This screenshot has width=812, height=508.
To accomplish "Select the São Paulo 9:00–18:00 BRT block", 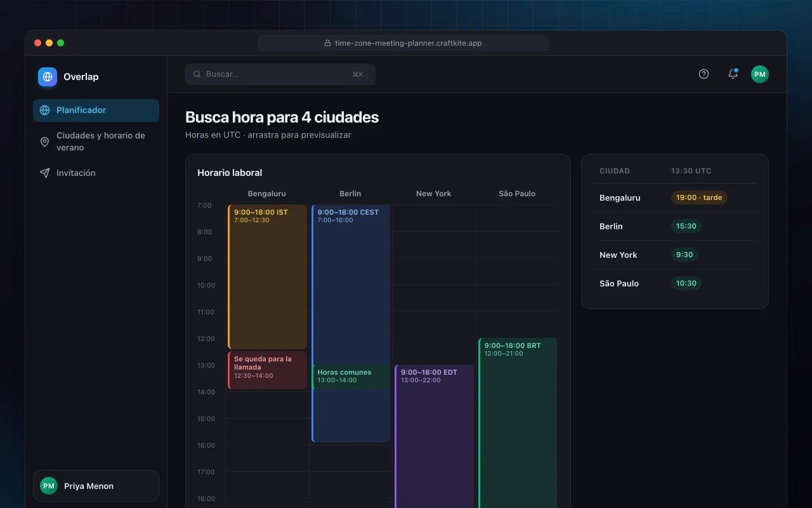I will (518, 423).
